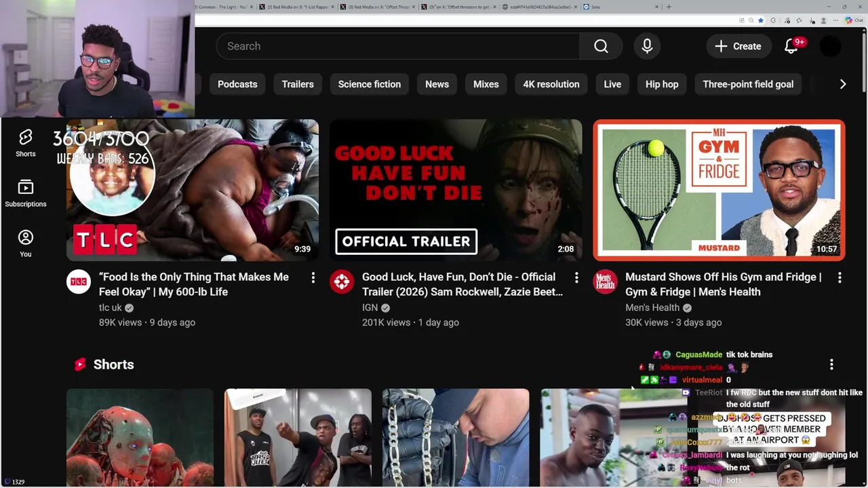Switch to the F-List Rapper X tab

click(296, 7)
